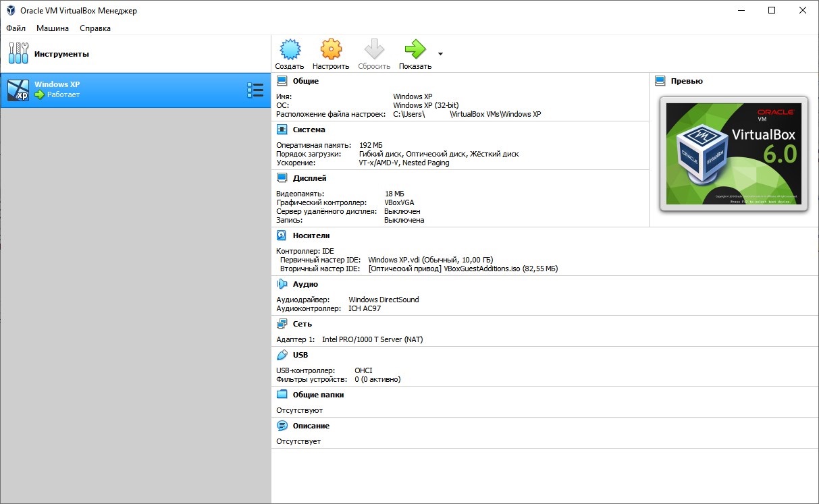Click the VirtualBox 6.0 preview thumbnail

point(734,153)
